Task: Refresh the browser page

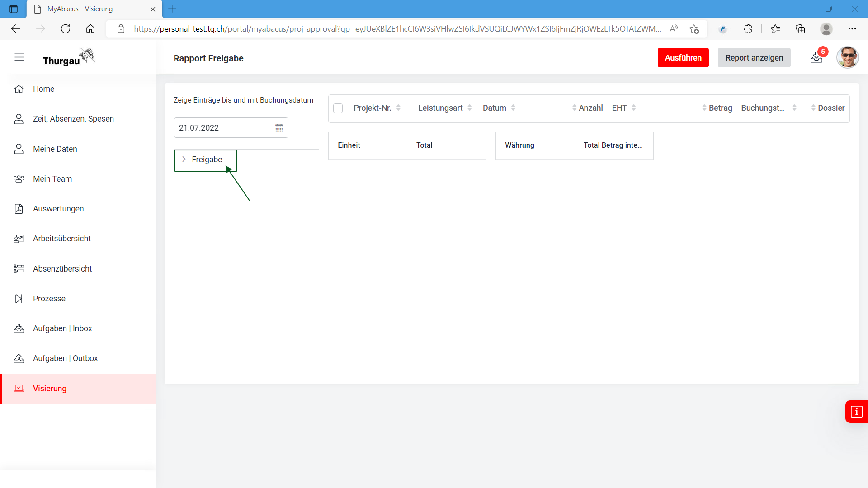Action: 66,29
